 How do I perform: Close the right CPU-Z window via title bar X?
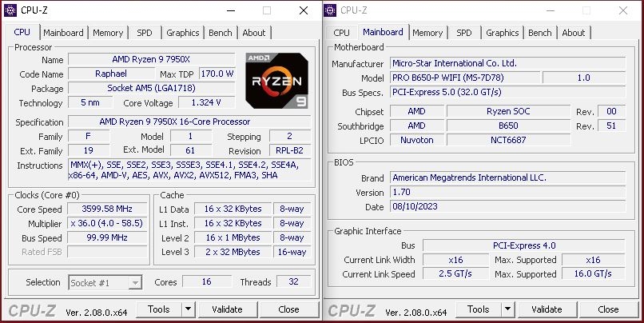click(x=623, y=10)
